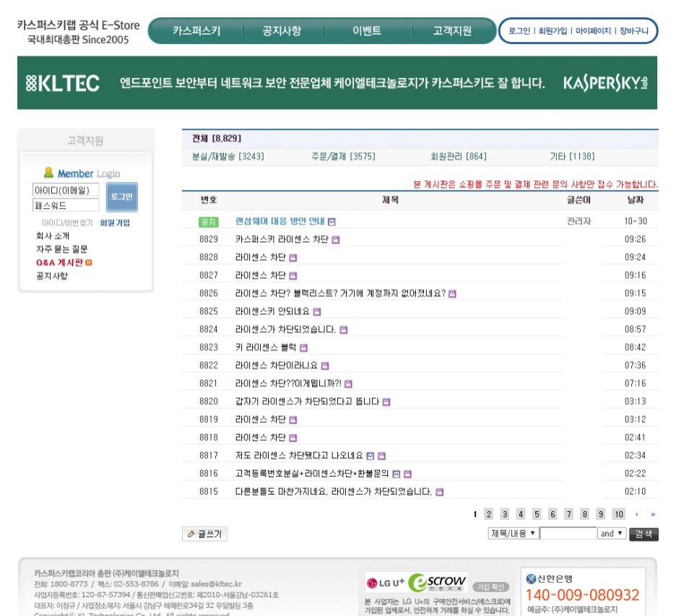Click attachment icon on post 8817
The image size is (684, 616).
[x=371, y=456]
